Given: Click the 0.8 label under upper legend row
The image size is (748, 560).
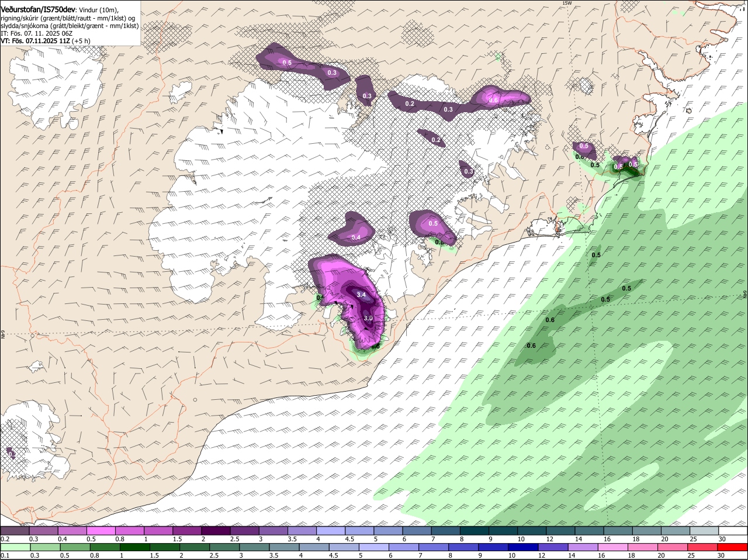Looking at the screenshot, I should point(120,539).
